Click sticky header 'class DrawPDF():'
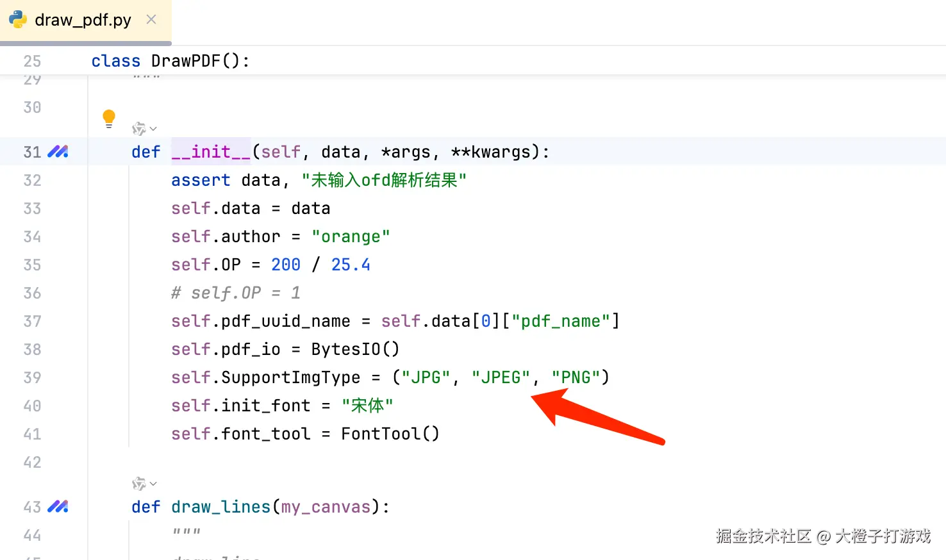Viewport: 946px width, 560px height. pos(170,61)
